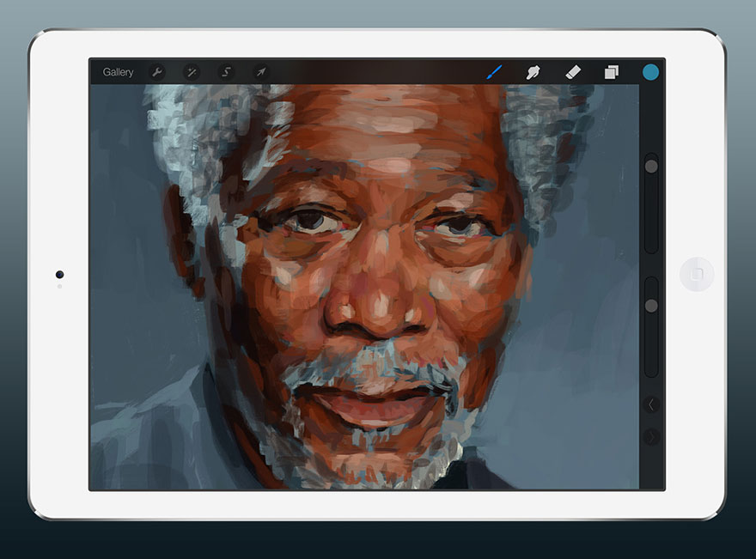Return to the Gallery
Screen dimensions: 756x559
(119, 72)
